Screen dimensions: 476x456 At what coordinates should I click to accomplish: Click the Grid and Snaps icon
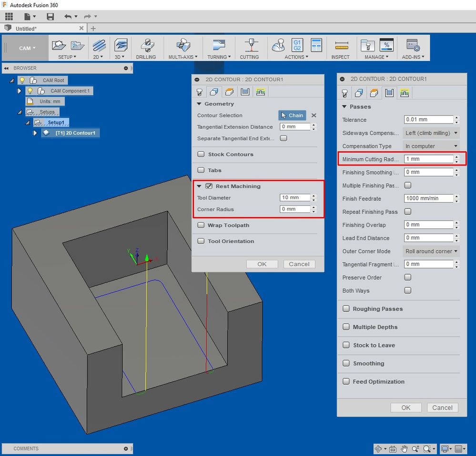(x=458, y=449)
